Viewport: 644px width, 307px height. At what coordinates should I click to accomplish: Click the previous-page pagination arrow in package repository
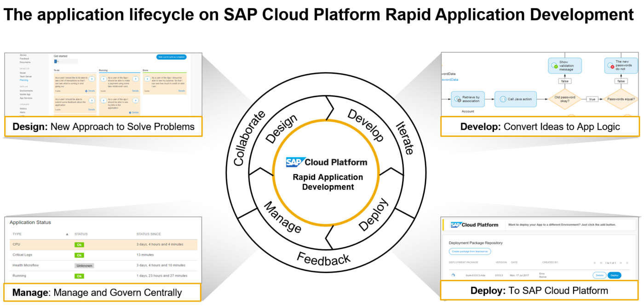[601, 263]
